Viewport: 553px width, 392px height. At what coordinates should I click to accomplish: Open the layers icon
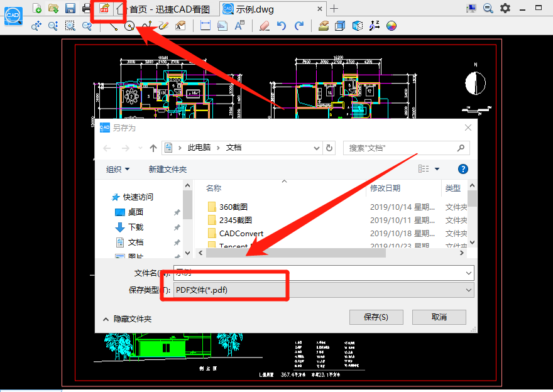pos(324,26)
